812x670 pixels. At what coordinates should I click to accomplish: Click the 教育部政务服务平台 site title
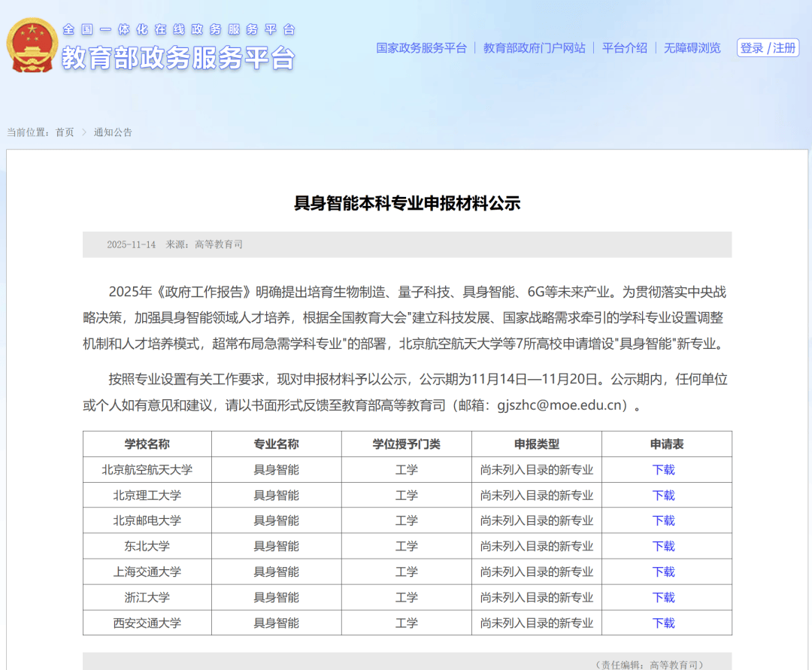click(x=177, y=58)
